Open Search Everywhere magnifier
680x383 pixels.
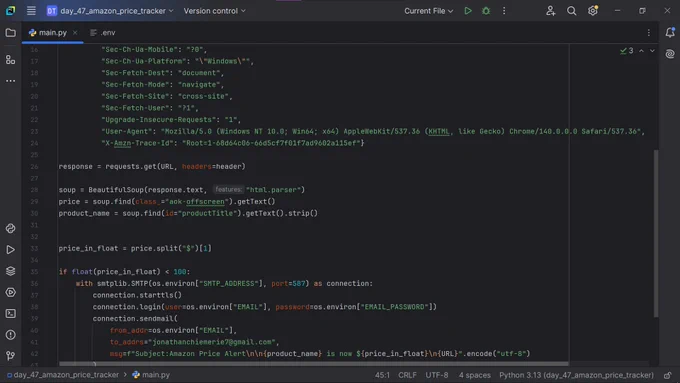tap(572, 11)
